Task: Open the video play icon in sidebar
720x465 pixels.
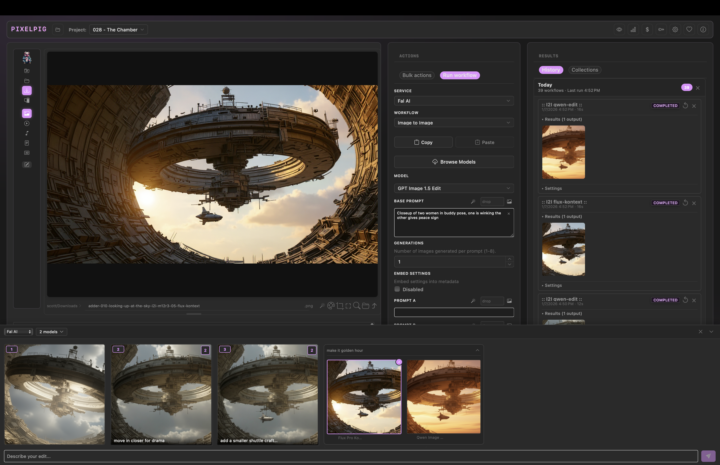Action: click(27, 123)
